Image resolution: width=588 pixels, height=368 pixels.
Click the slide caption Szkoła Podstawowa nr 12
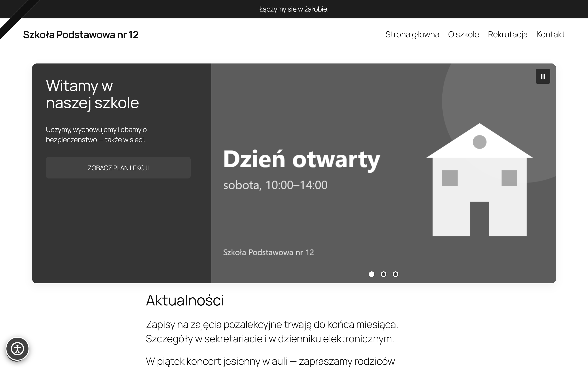tap(269, 252)
